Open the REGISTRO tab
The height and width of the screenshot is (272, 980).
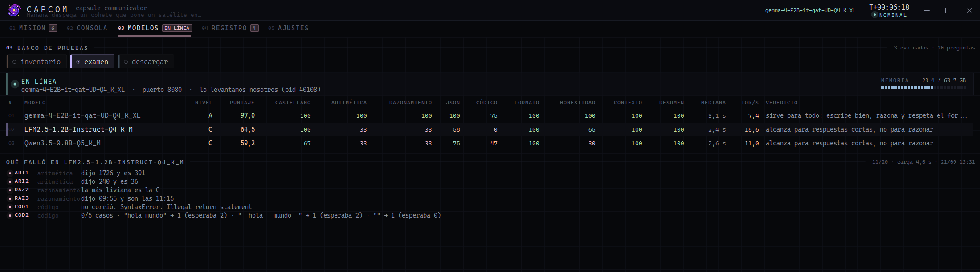[x=230, y=28]
